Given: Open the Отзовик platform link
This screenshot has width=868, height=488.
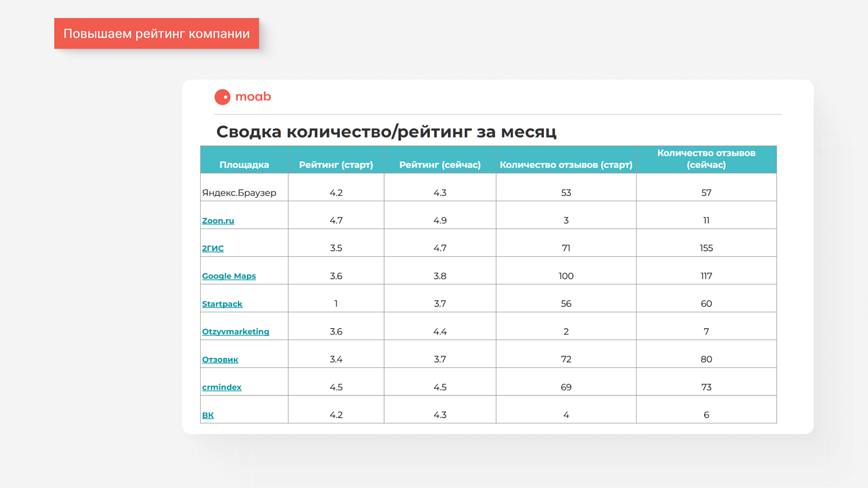Looking at the screenshot, I should (x=220, y=359).
